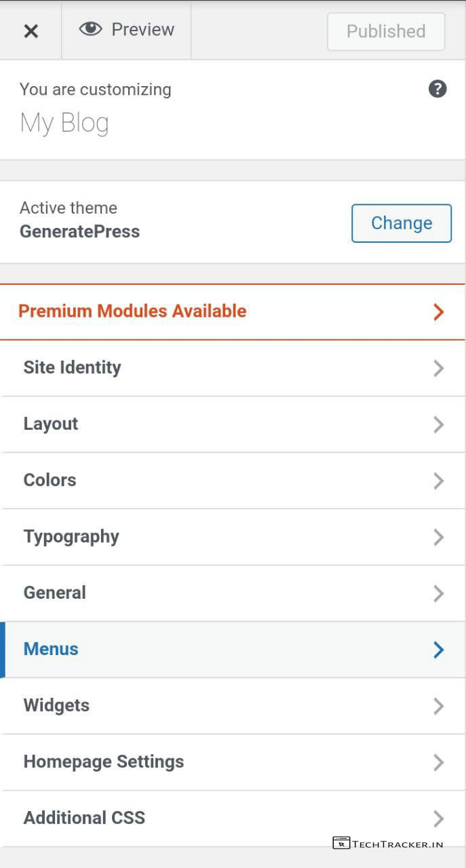Open the Premium Modules Available section
Viewport: 466px width, 868px height.
click(132, 311)
